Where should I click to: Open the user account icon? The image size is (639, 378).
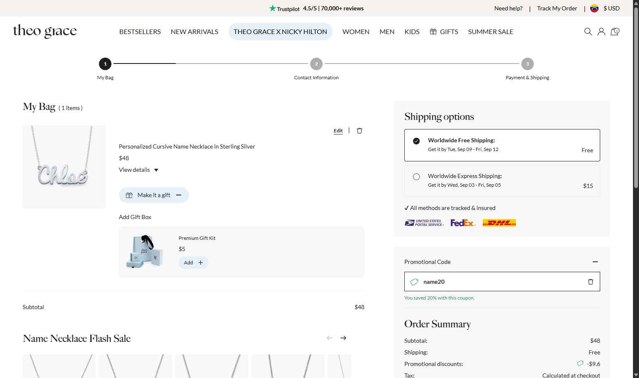[601, 31]
